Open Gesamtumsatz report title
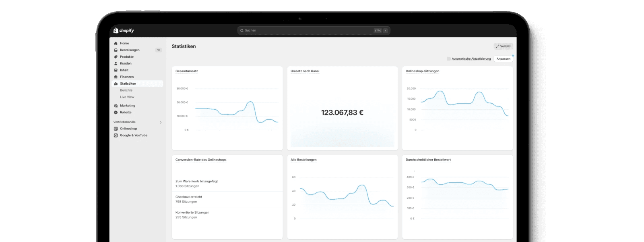 [x=187, y=71]
